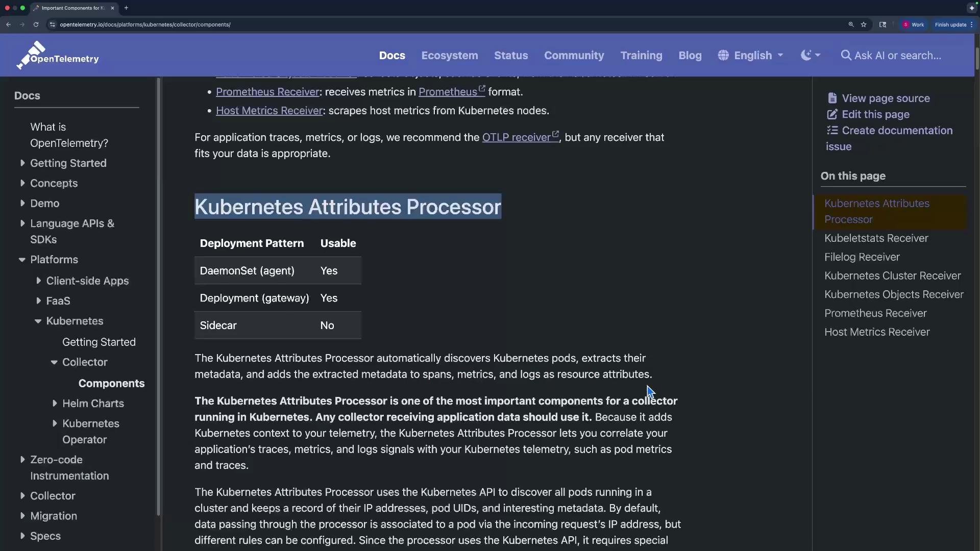
Task: Toggle the dark mode theme selector
Action: point(810,55)
